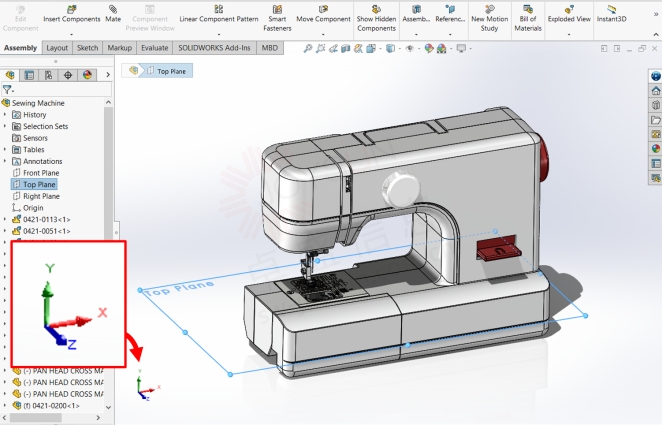Open the SOLIDWORKS Add-Ins tab
The image size is (663, 426).
pos(214,48)
